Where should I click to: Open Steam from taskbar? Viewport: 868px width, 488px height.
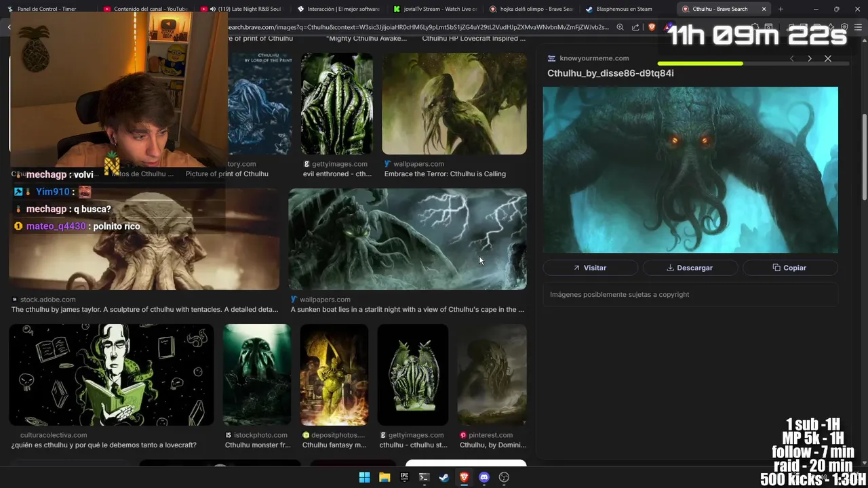click(x=444, y=477)
